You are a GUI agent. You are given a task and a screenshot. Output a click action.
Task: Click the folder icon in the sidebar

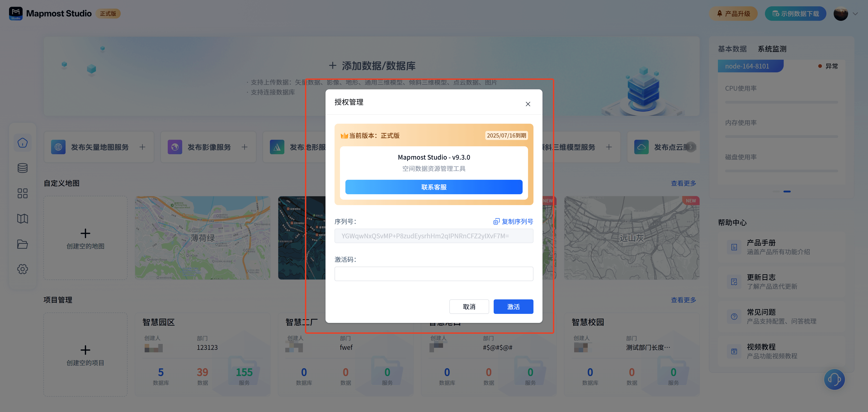pos(23,244)
